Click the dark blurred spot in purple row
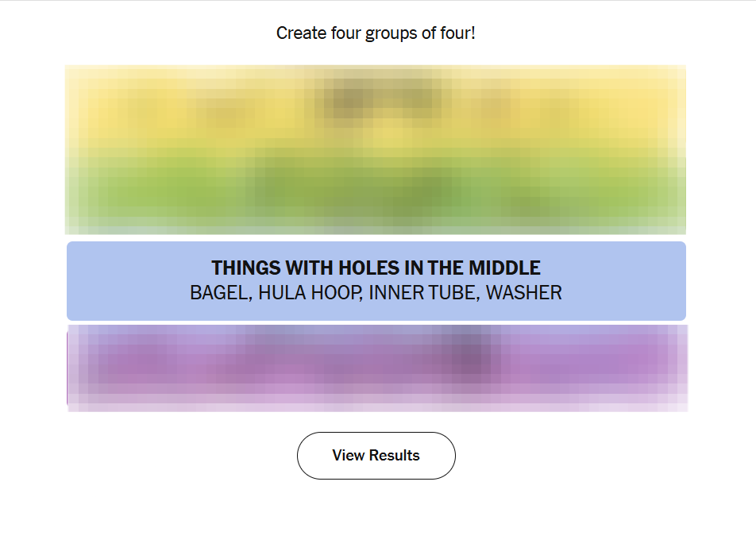 [x=467, y=352]
